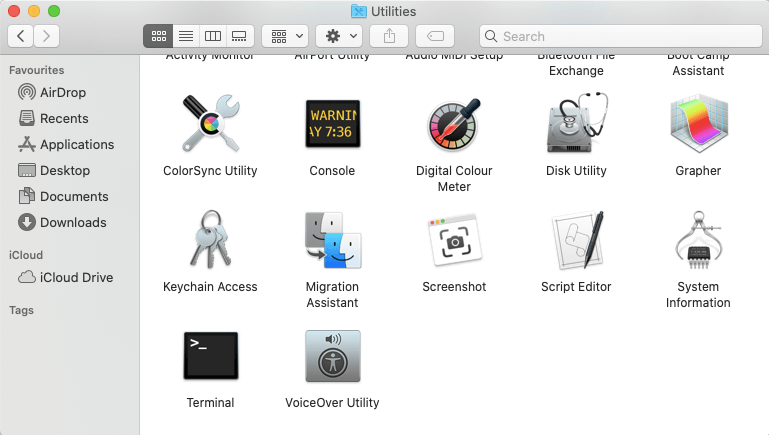Open the Keychain Access keys icon
Screen dimensions: 769x435
[x=210, y=239]
